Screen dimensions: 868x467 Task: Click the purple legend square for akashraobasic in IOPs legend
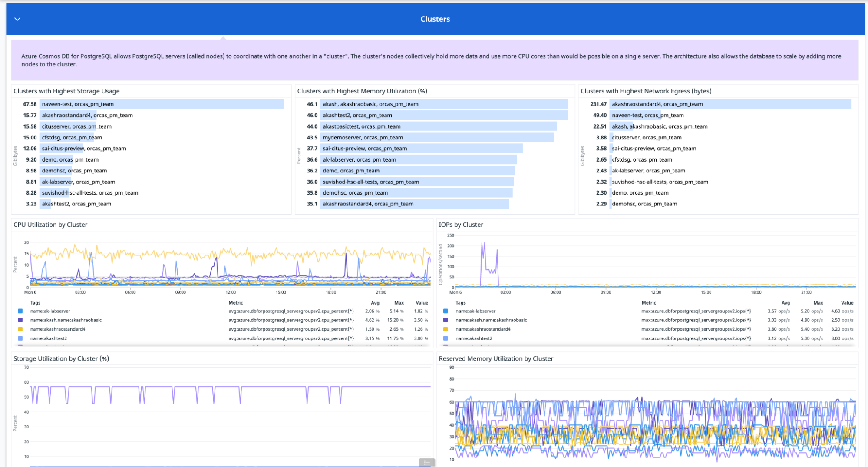445,320
